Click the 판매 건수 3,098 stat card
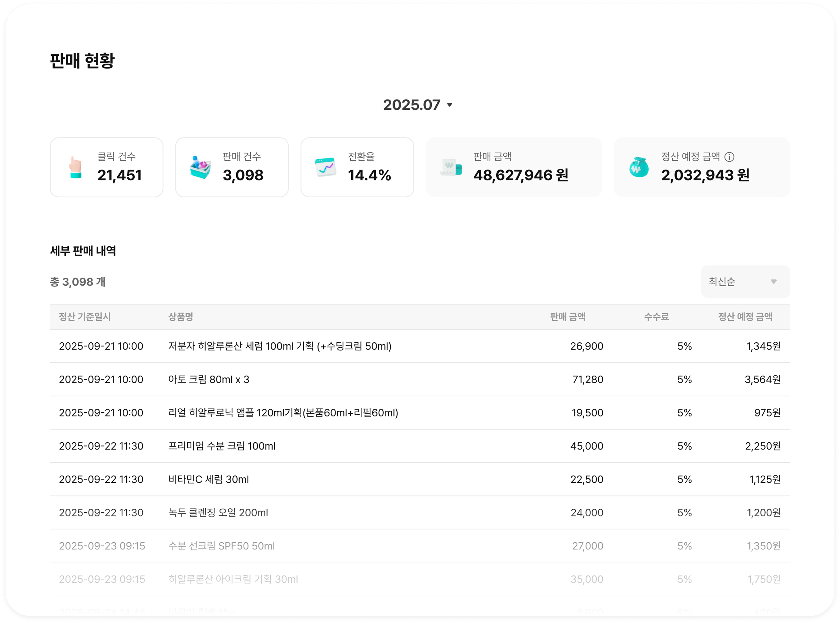 (232, 167)
